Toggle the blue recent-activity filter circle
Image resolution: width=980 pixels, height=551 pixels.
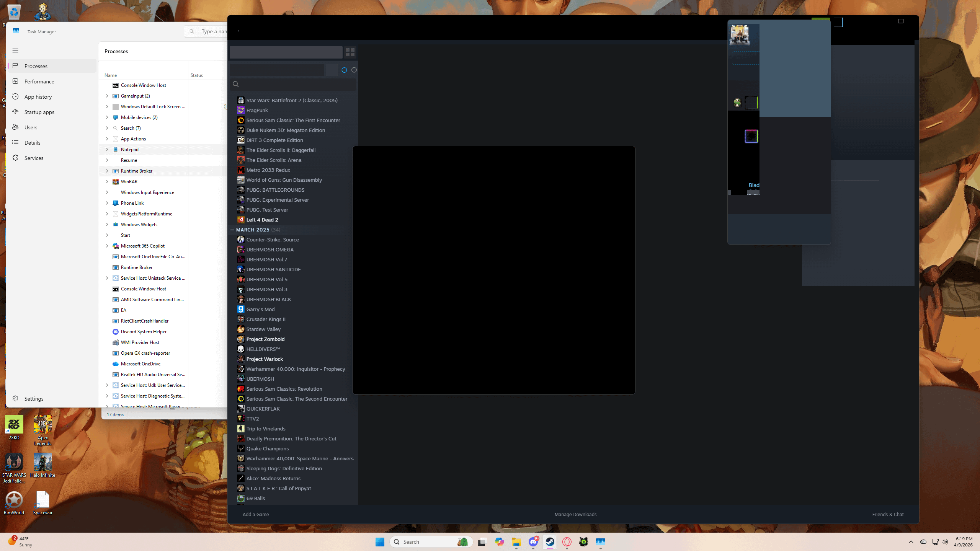click(344, 70)
